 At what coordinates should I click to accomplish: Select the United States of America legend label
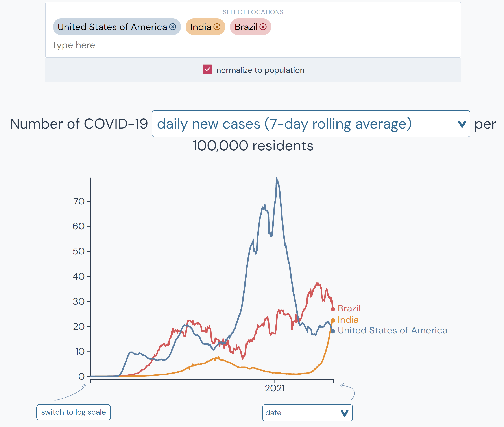point(393,330)
